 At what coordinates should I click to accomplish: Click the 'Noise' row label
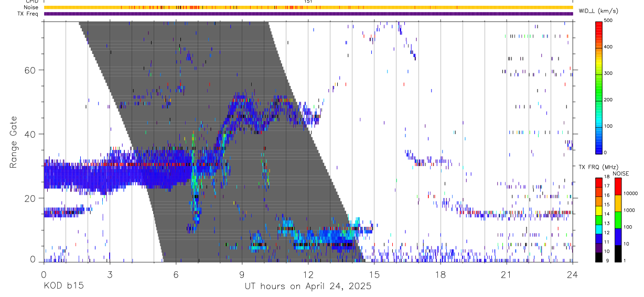(x=30, y=7)
